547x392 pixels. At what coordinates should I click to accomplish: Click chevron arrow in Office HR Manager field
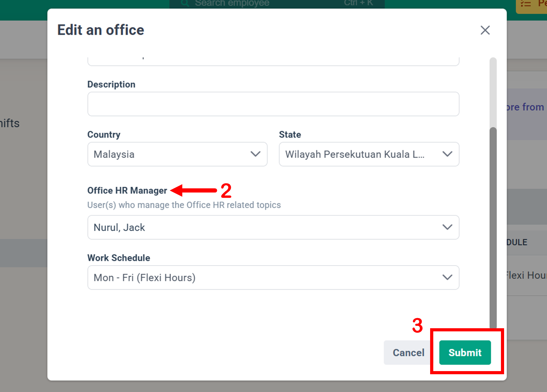click(x=447, y=227)
